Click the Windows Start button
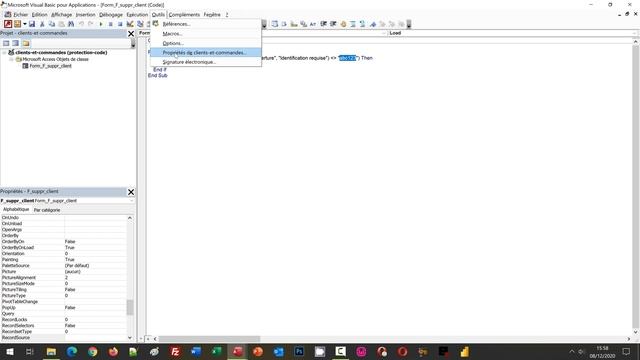Viewport: 640px width, 360px height. pyautogui.click(x=9, y=351)
